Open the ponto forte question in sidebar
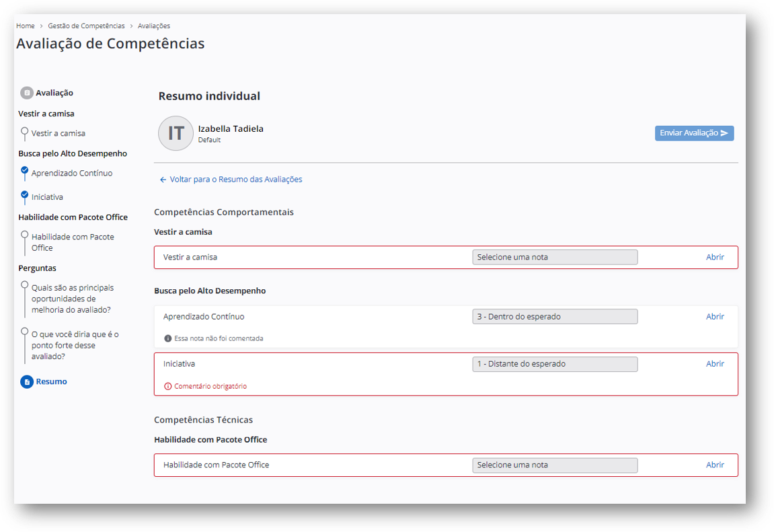This screenshot has width=774, height=532. pyautogui.click(x=74, y=345)
